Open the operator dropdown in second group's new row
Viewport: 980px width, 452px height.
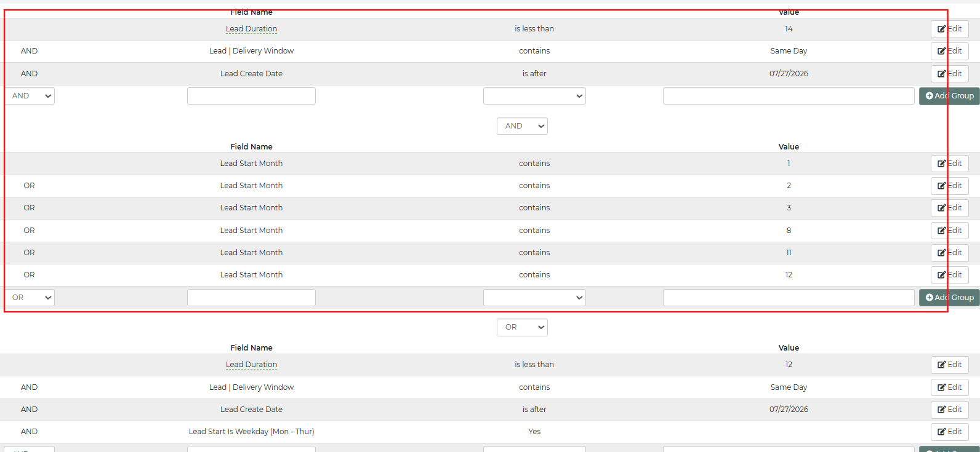pyautogui.click(x=534, y=298)
